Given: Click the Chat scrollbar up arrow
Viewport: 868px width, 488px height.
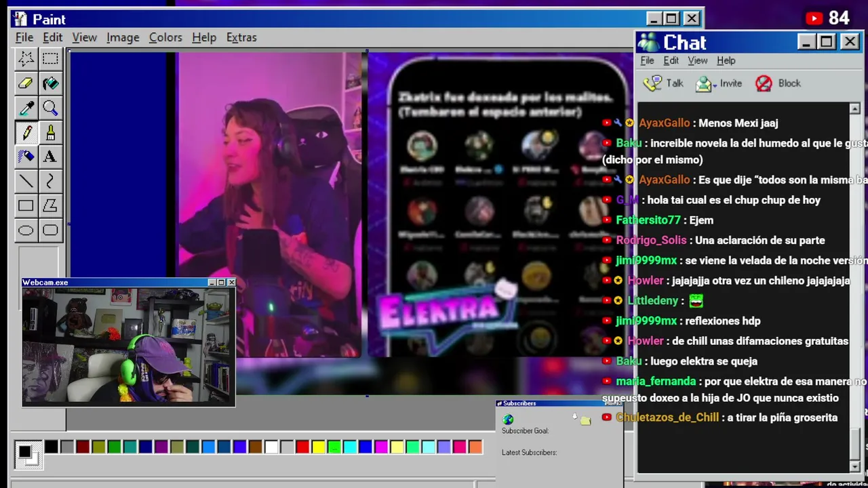Looking at the screenshot, I should coord(854,108).
